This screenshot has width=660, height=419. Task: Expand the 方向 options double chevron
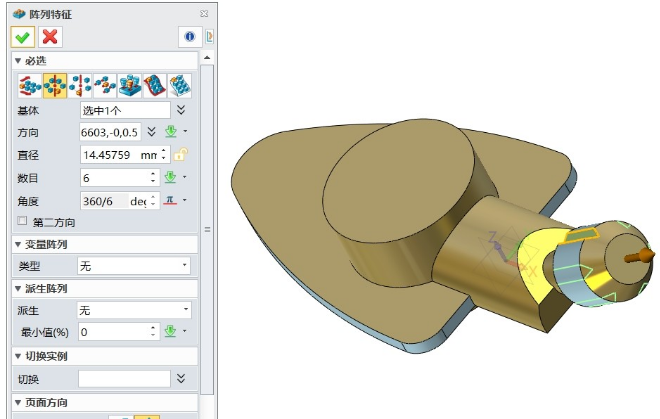tap(152, 132)
